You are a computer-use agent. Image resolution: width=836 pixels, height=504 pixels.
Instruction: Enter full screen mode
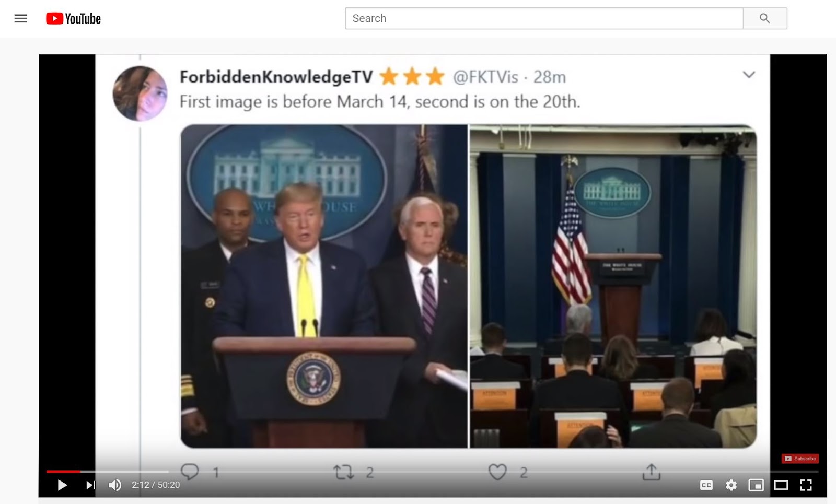pos(806,485)
